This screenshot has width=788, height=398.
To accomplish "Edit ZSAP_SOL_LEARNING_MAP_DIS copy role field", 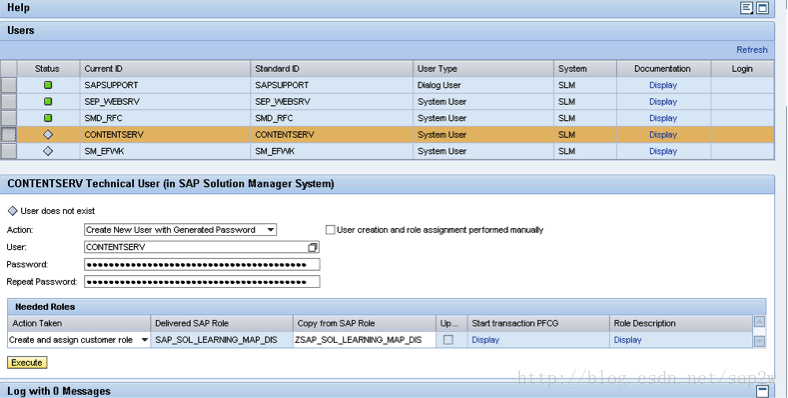I will pos(364,340).
